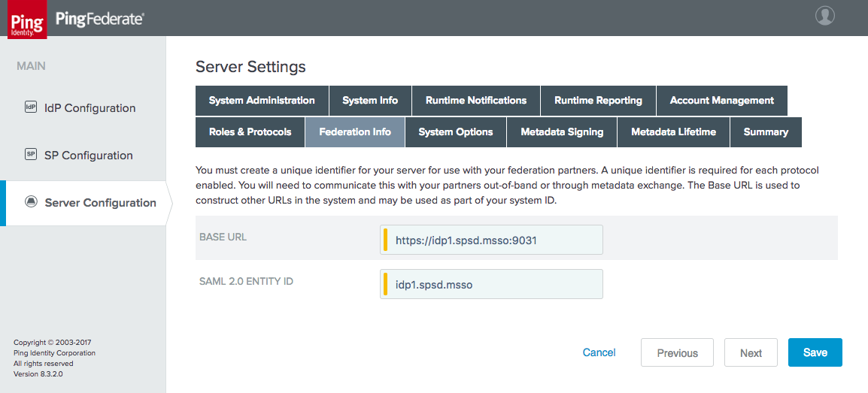Select Server Configuration in sidebar
This screenshot has width=868, height=393.
coord(86,203)
